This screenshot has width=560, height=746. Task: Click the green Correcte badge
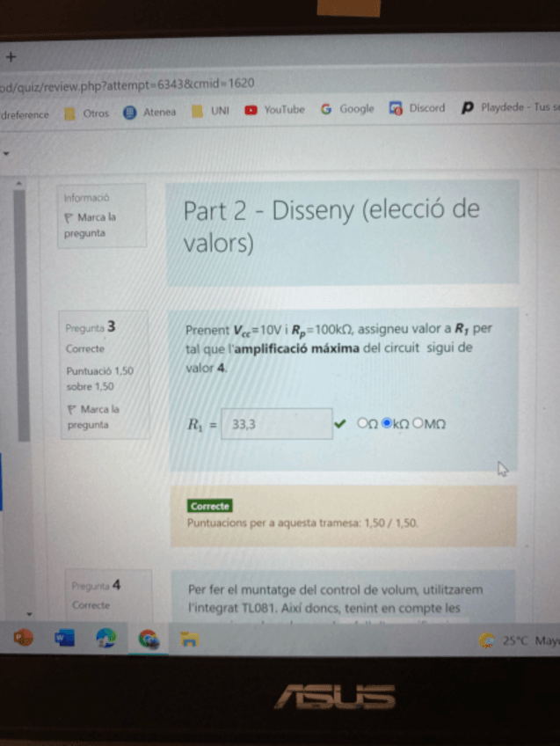pyautogui.click(x=209, y=506)
